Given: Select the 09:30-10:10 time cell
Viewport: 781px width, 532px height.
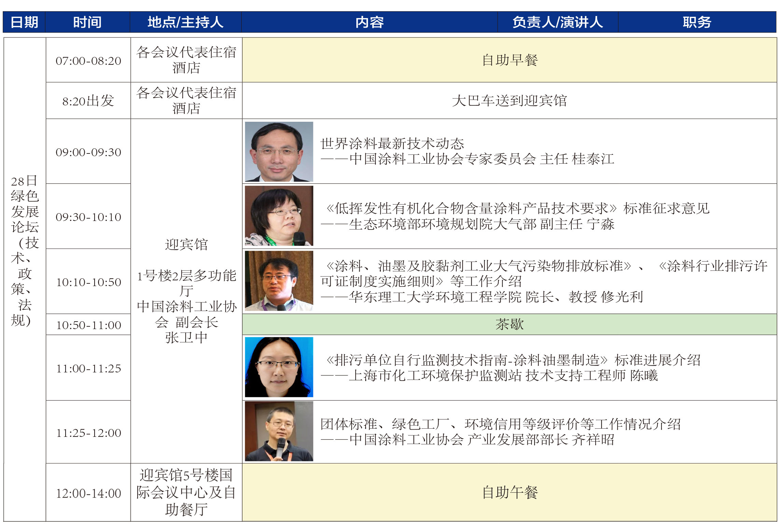Looking at the screenshot, I should click(x=88, y=216).
